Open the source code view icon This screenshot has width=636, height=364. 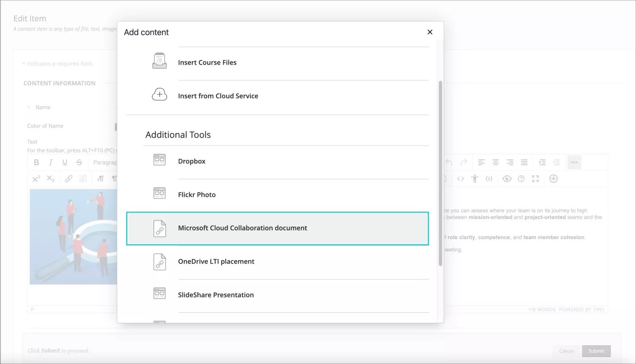[460, 179]
